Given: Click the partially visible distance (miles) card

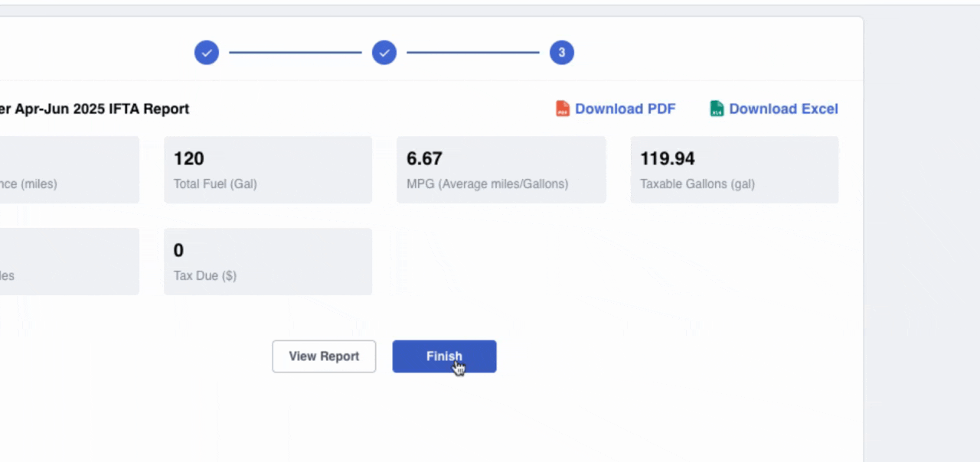Looking at the screenshot, I should pos(69,170).
